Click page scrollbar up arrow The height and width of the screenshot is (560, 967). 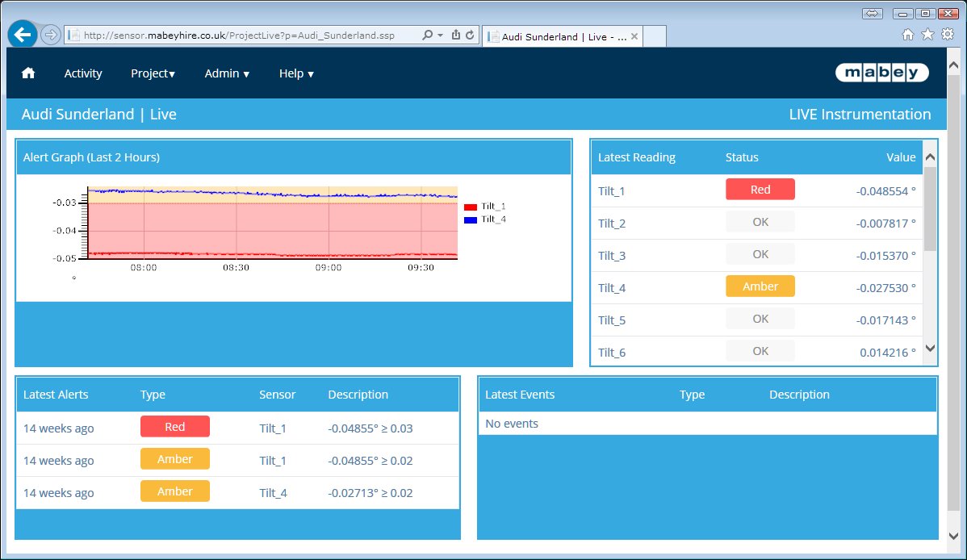(x=953, y=65)
